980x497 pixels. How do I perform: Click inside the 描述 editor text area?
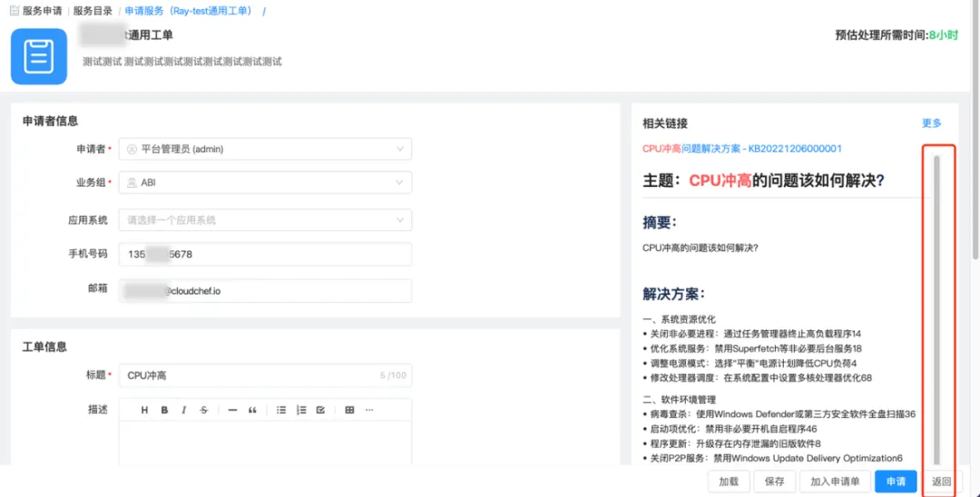tap(265, 443)
